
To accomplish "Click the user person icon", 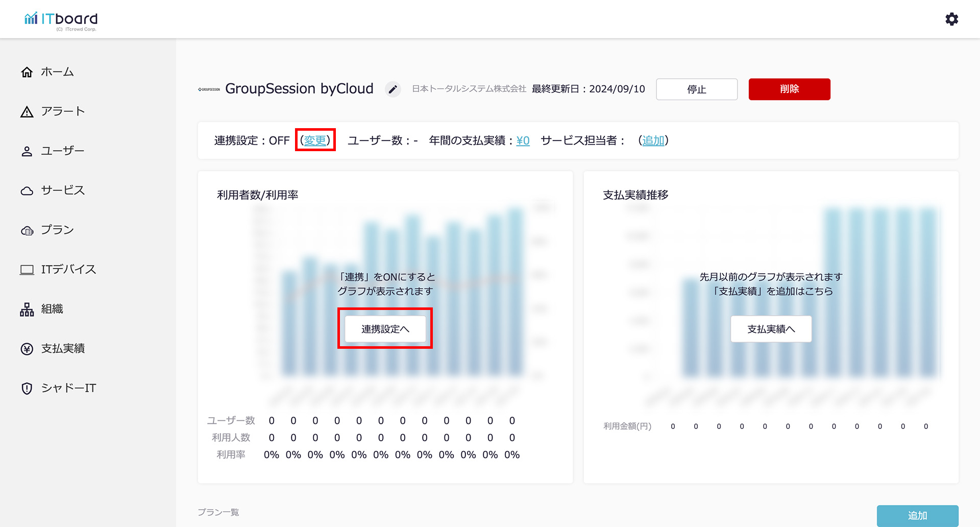I will pyautogui.click(x=27, y=151).
